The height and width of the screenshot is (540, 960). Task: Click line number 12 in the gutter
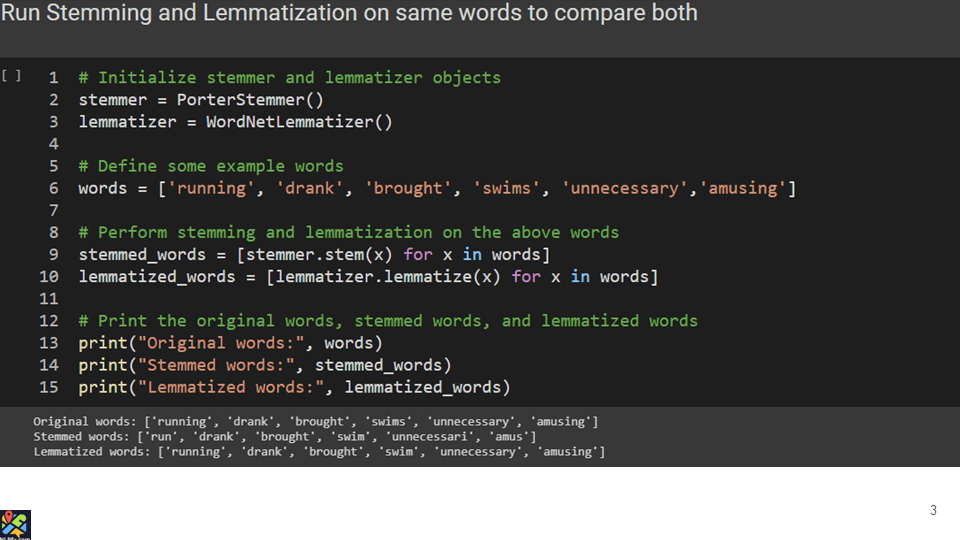[x=49, y=321]
